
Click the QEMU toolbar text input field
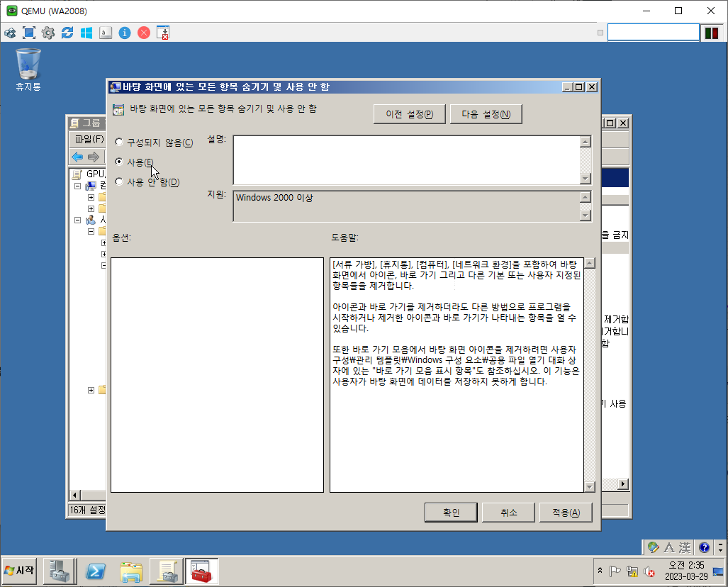(x=654, y=33)
